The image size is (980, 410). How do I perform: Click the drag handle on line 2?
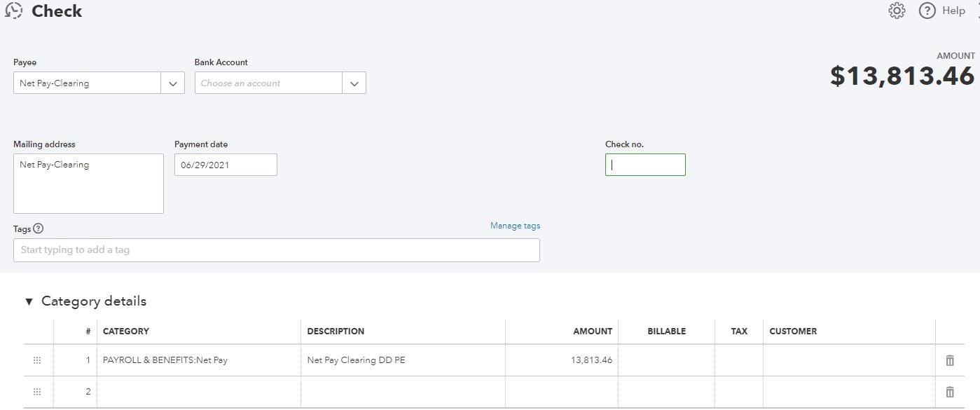pyautogui.click(x=36, y=391)
